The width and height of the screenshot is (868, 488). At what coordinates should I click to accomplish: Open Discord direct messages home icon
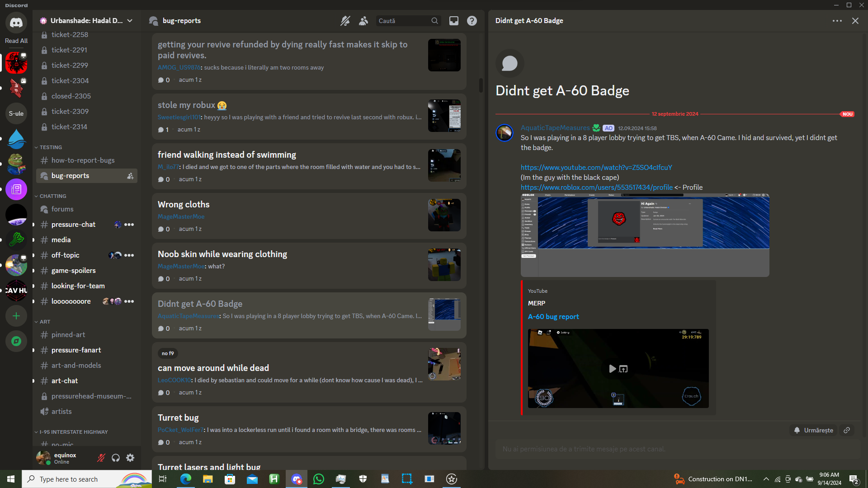[x=16, y=22]
